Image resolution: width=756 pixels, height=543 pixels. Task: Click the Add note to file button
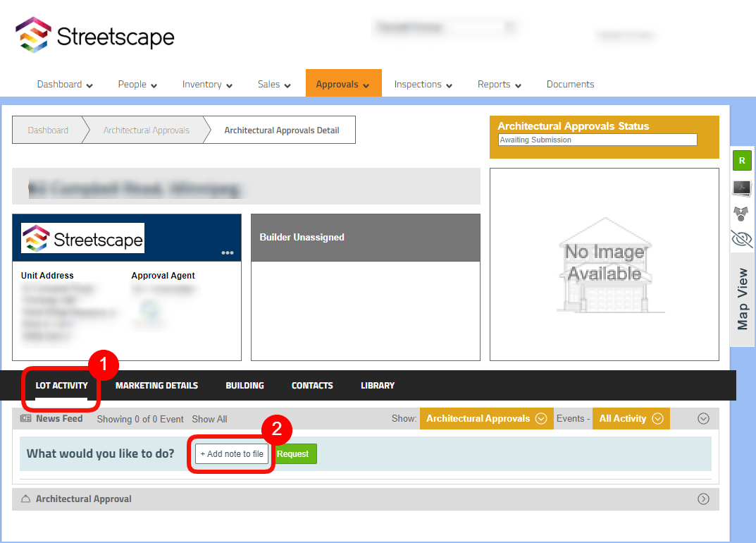click(x=232, y=453)
